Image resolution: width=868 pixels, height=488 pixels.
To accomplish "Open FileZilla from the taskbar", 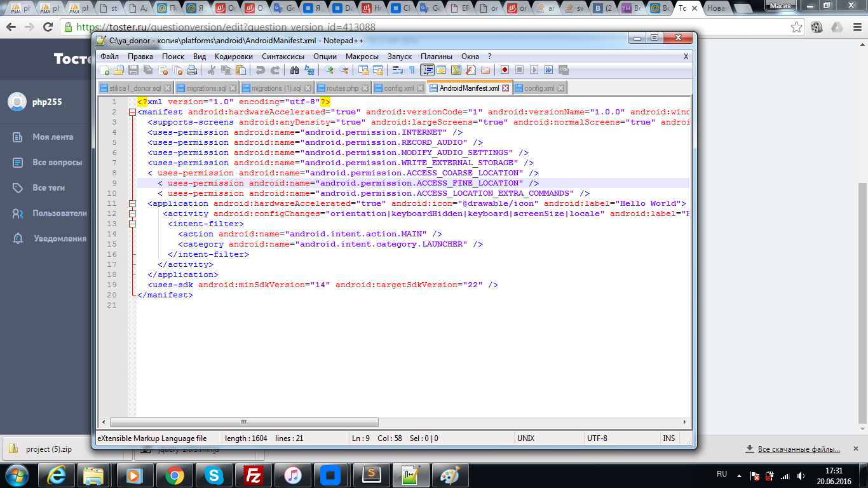I will coord(254,475).
